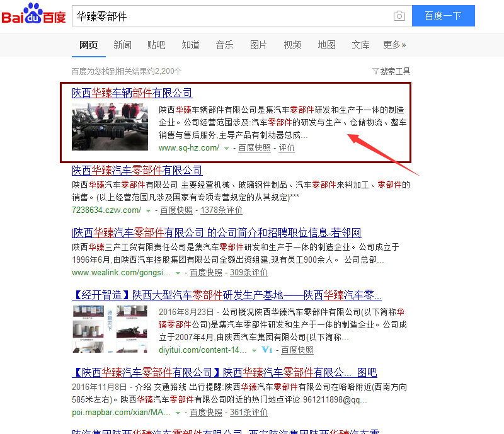Select the 地图 tab
This screenshot has width=504, height=434.
[326, 45]
